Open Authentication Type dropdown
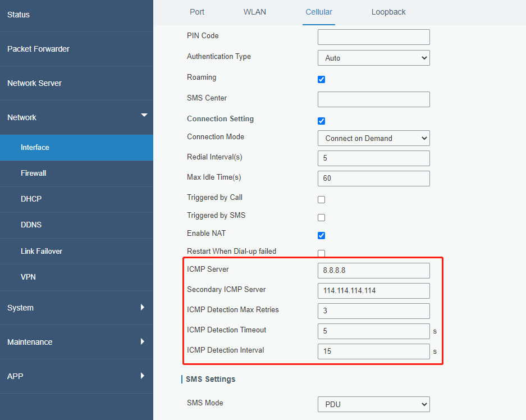 coord(373,58)
